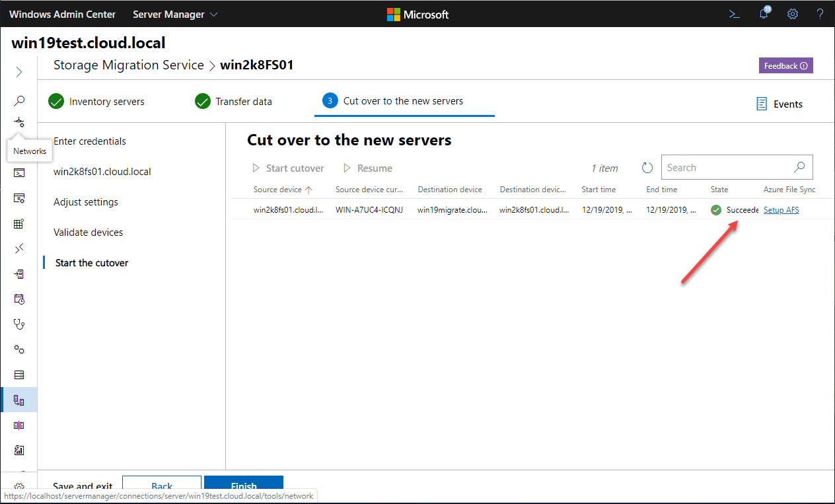The width and height of the screenshot is (835, 504).
Task: Sort by the Source device column
Action: pyautogui.click(x=283, y=190)
